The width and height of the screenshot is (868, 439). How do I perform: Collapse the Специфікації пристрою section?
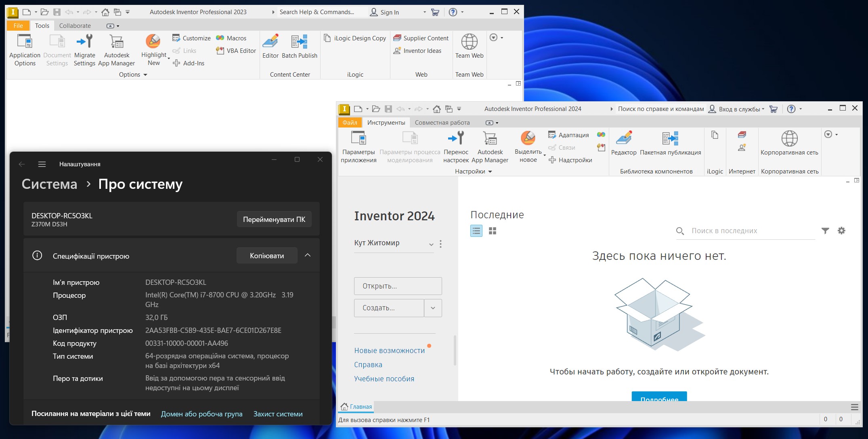[x=308, y=255]
